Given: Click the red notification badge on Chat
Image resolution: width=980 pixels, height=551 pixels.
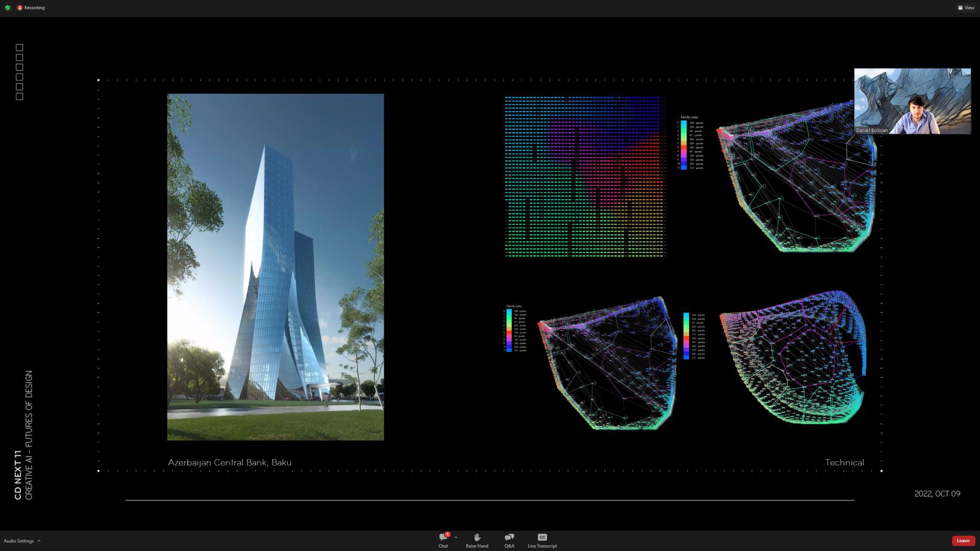Looking at the screenshot, I should [447, 534].
